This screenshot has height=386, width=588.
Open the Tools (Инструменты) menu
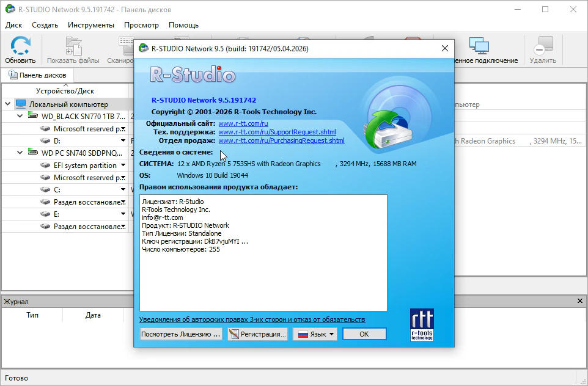(91, 25)
